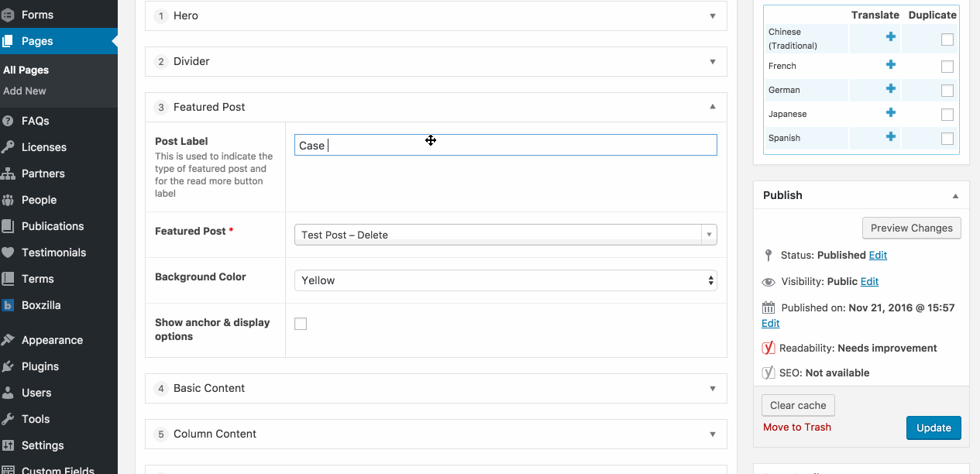Click the Boxzilla logo icon
This screenshot has width=980, height=474.
click(x=8, y=305)
